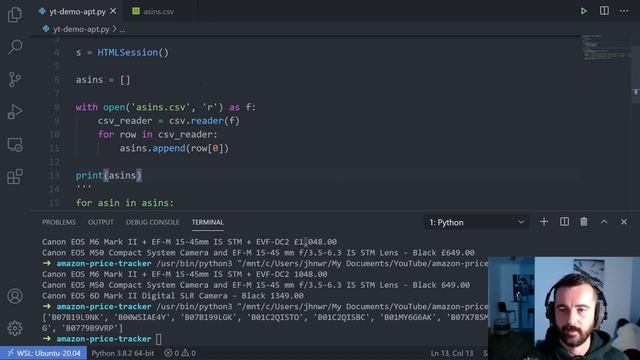Click the code minimap on the right
Viewport: 640px width, 360px height.
[606, 47]
